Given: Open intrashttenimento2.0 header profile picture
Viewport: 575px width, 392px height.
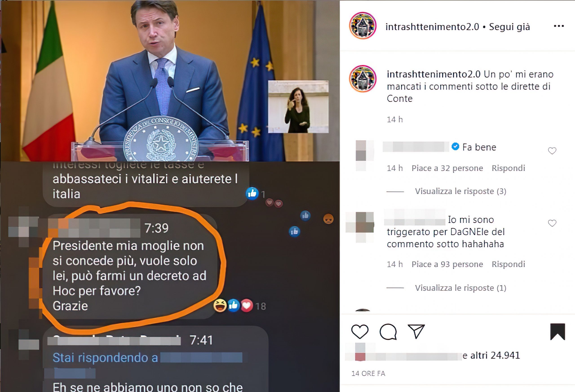Looking at the screenshot, I should pos(363,25).
